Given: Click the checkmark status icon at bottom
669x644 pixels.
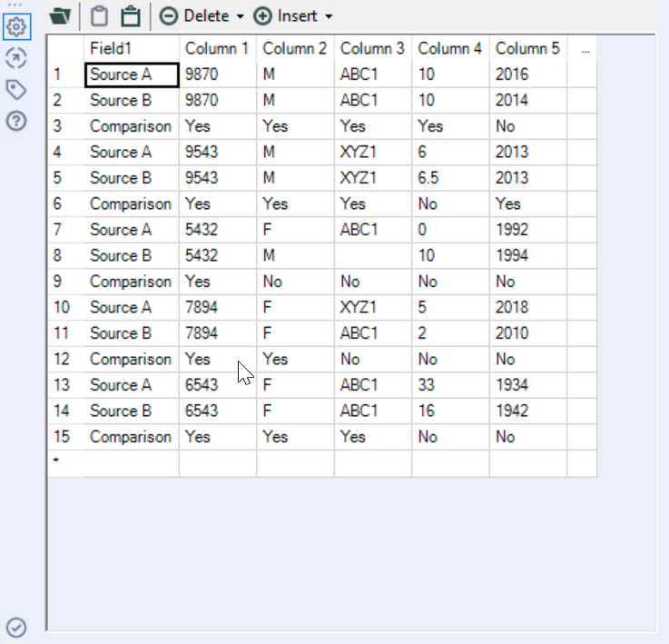Looking at the screenshot, I should tap(16, 628).
